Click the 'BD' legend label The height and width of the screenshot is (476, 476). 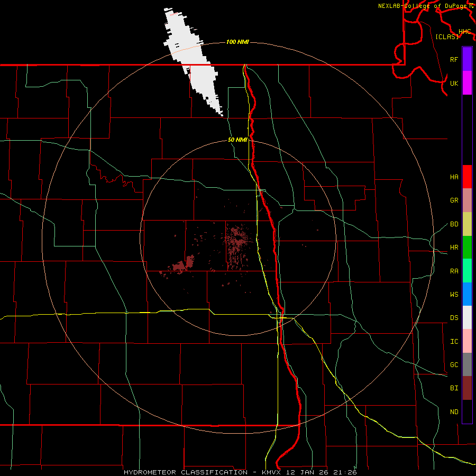(x=454, y=224)
